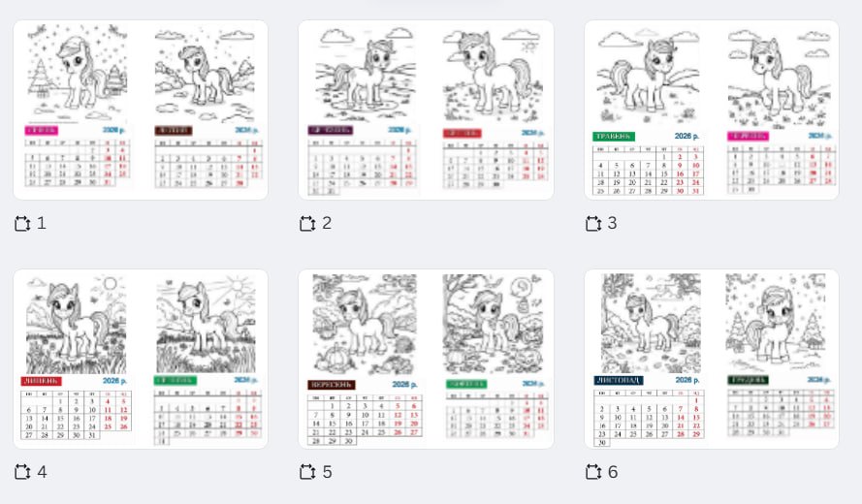Click the green ТРАВЕНЬ month label
The image size is (862, 504).
(x=614, y=137)
